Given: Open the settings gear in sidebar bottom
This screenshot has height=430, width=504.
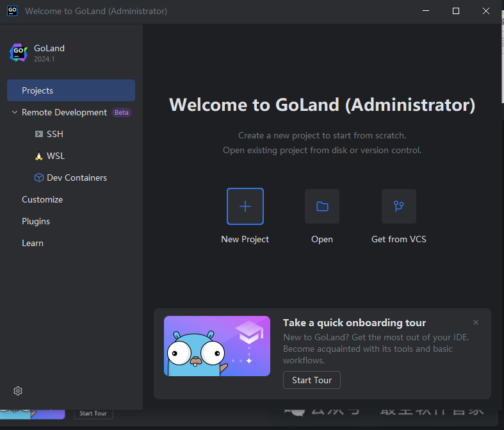Looking at the screenshot, I should [18, 391].
